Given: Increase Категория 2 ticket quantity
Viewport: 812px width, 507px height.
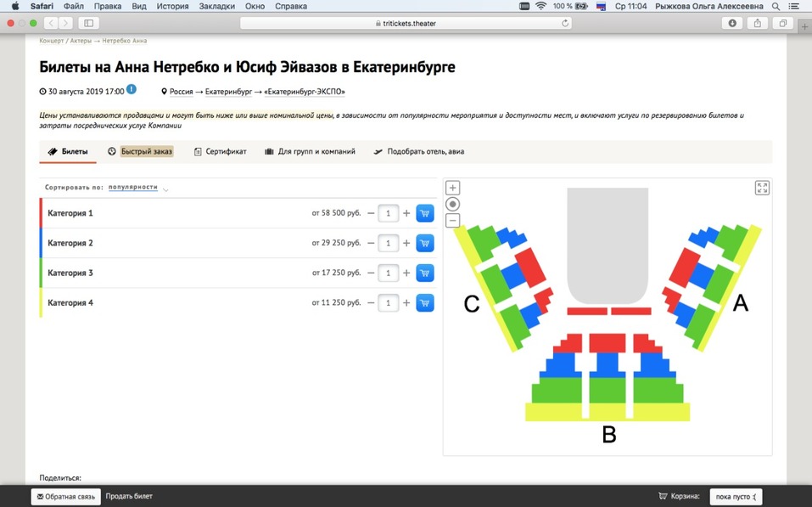Looking at the screenshot, I should [406, 244].
